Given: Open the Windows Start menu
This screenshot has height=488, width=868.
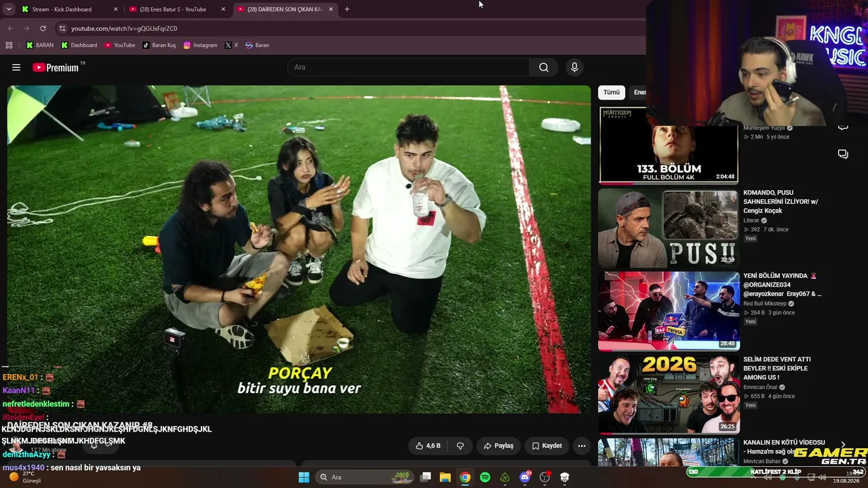Looking at the screenshot, I should click(304, 477).
